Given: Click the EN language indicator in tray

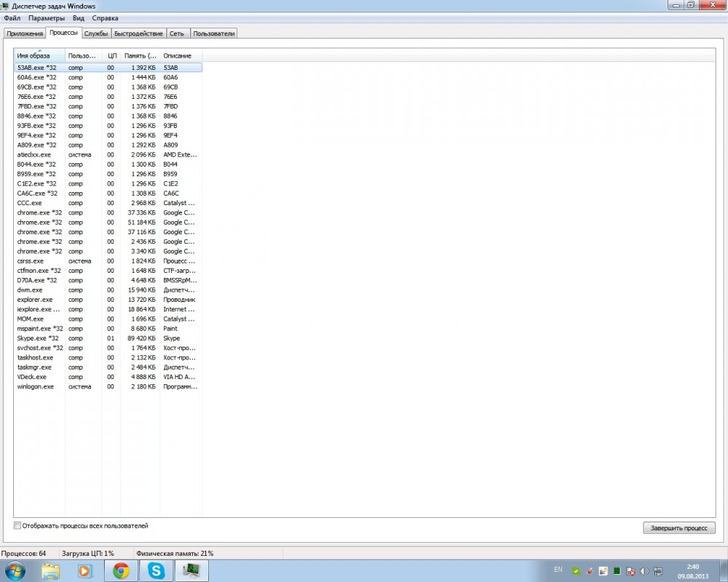Looking at the screenshot, I should (x=558, y=569).
